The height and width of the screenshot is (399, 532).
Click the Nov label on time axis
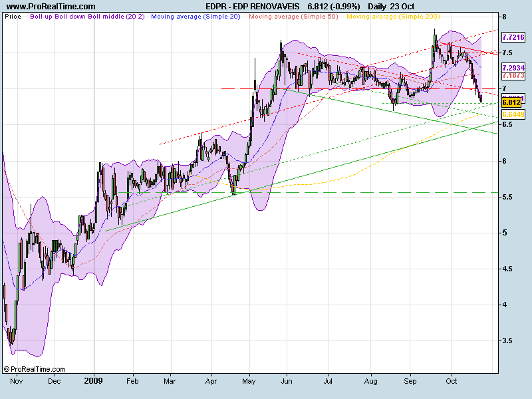tap(16, 381)
